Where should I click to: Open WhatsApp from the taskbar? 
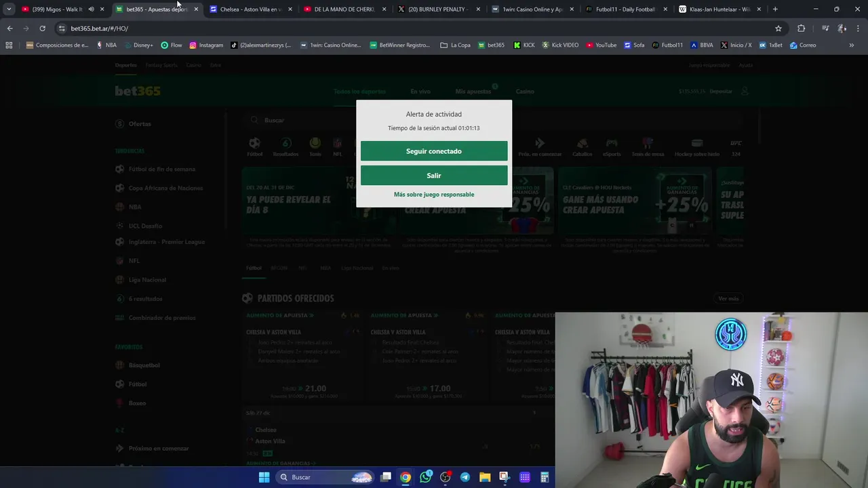pos(425,477)
